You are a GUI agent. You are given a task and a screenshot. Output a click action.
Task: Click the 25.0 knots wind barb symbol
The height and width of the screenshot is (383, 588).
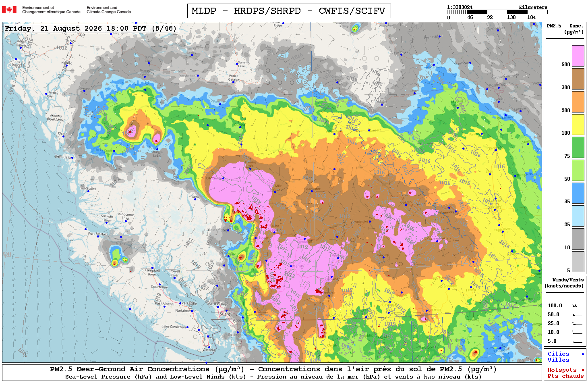[x=577, y=323]
